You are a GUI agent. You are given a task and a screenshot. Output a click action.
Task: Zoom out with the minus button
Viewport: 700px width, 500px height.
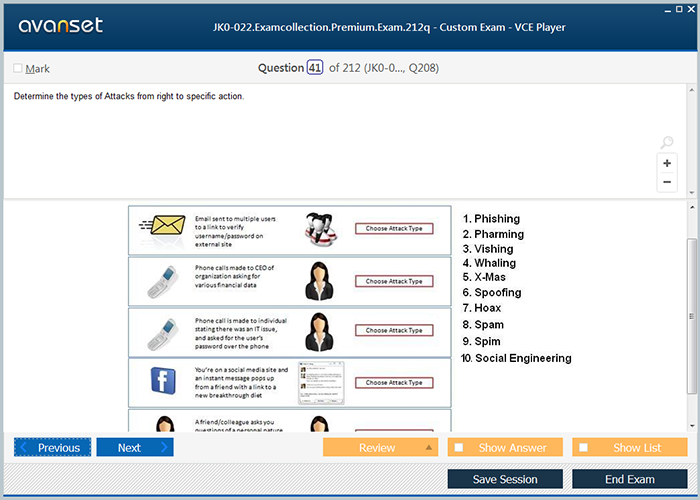click(667, 182)
